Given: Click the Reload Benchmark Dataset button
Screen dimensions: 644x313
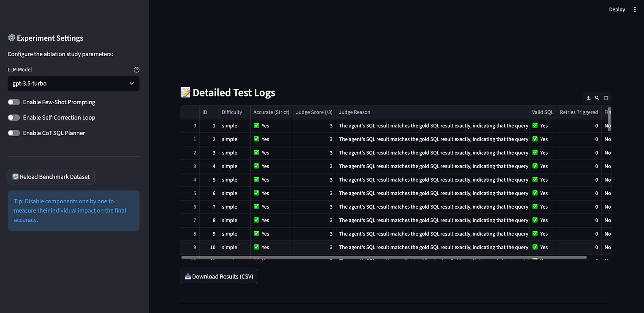Looking at the screenshot, I should coord(51,176).
